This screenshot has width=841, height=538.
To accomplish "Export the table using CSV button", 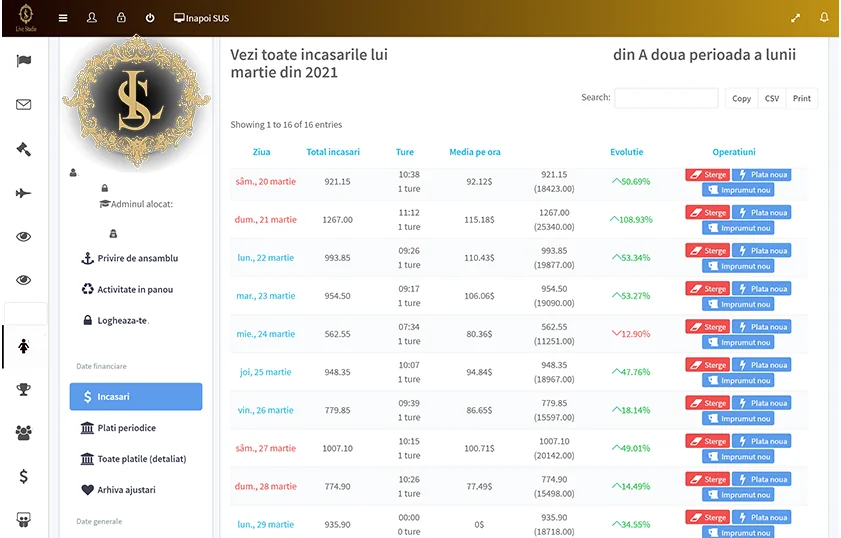I will [772, 99].
